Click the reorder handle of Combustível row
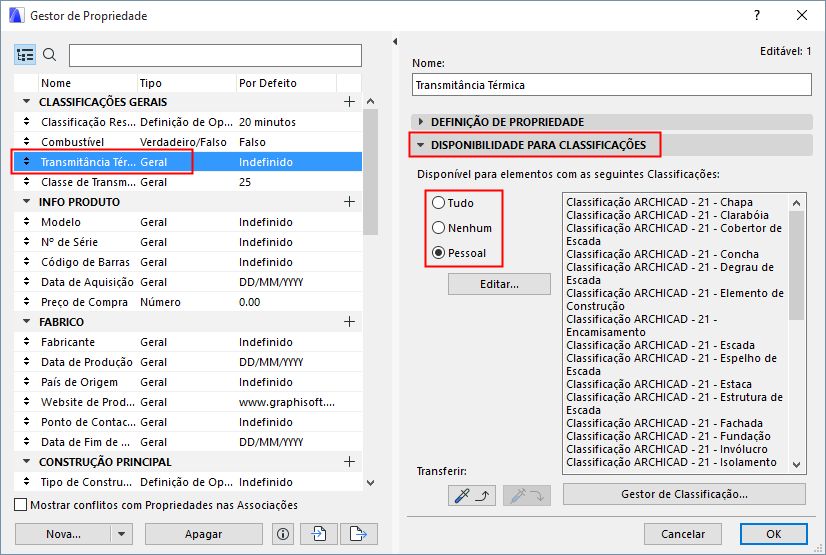The height and width of the screenshot is (555, 826). click(26, 142)
